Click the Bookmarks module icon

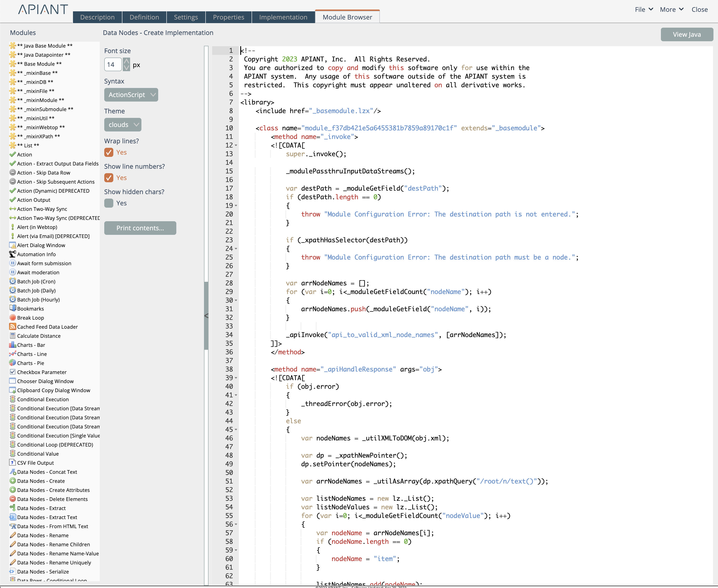(12, 308)
